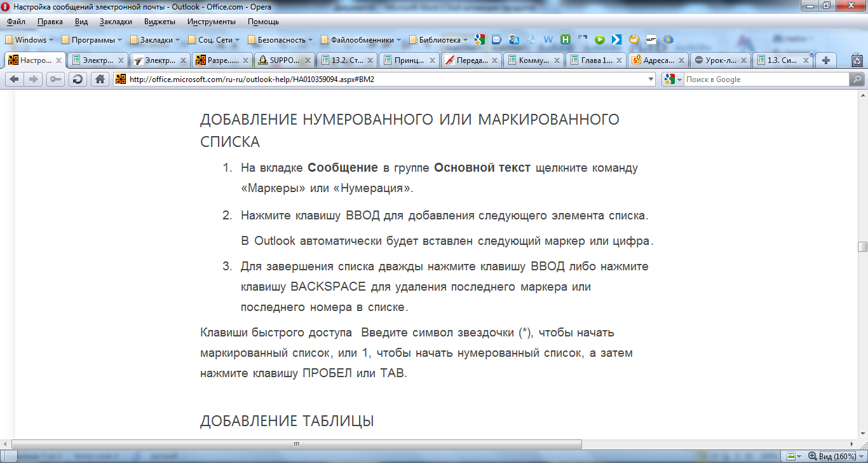Open the address bar history dropdown
Screen dimensions: 868x463
pyautogui.click(x=650, y=79)
